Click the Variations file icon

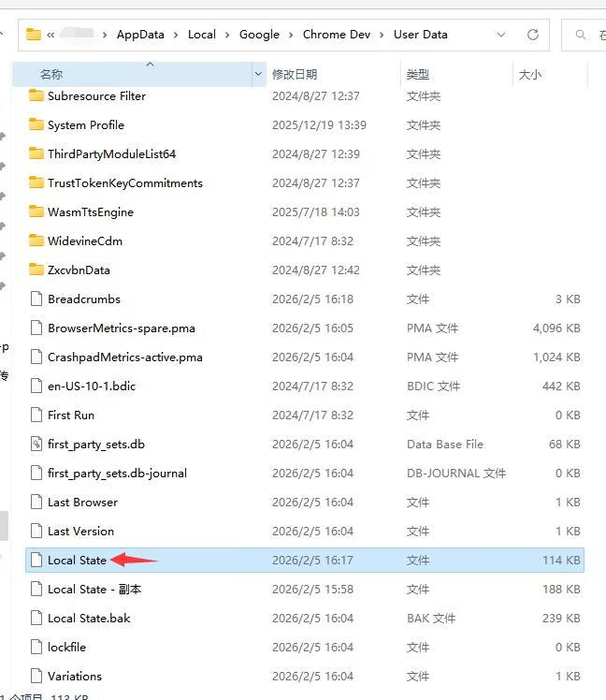[36, 677]
